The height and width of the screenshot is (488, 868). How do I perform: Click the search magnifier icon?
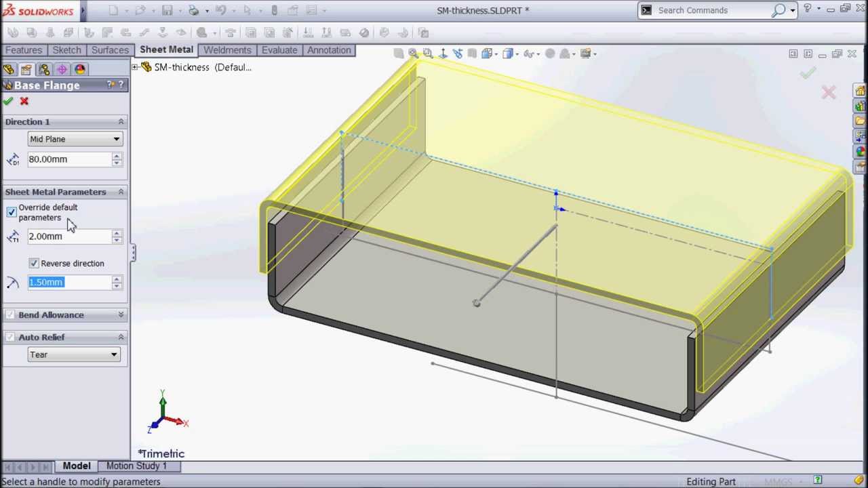click(x=778, y=10)
